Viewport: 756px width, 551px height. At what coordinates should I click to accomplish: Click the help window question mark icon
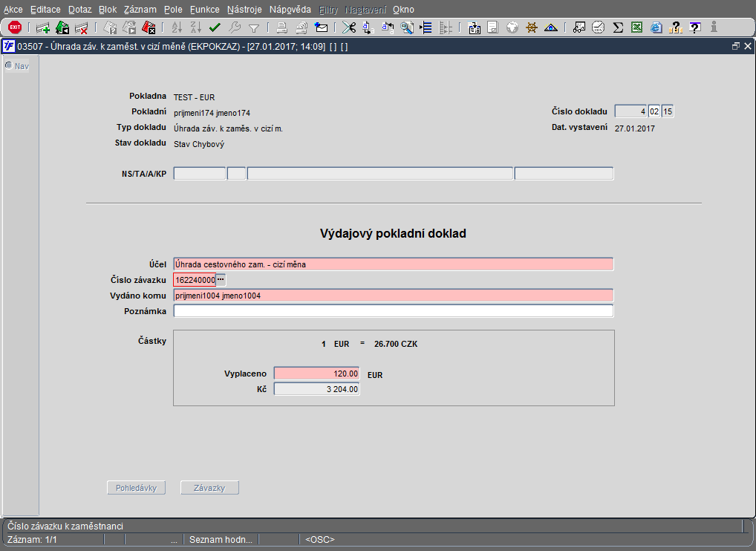pyautogui.click(x=695, y=27)
